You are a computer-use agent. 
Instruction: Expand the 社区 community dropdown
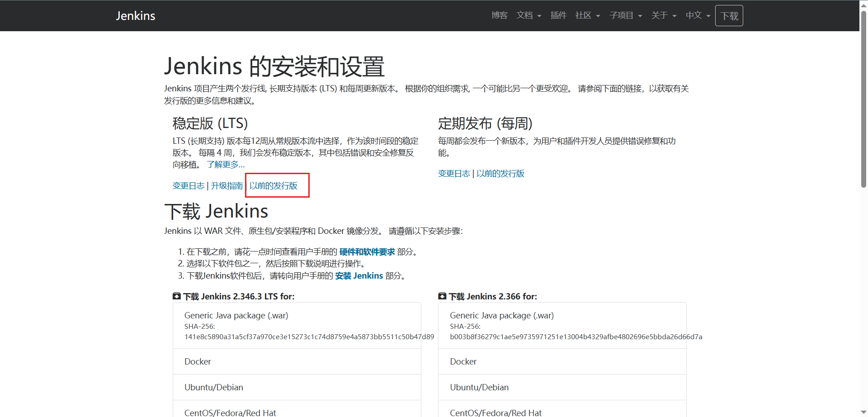pos(587,15)
